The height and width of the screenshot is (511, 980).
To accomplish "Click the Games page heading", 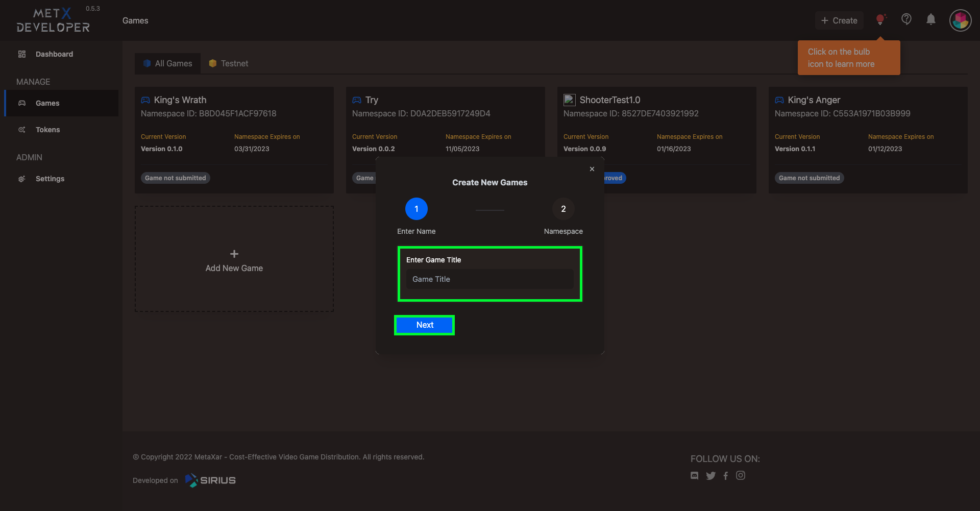I will pyautogui.click(x=135, y=20).
